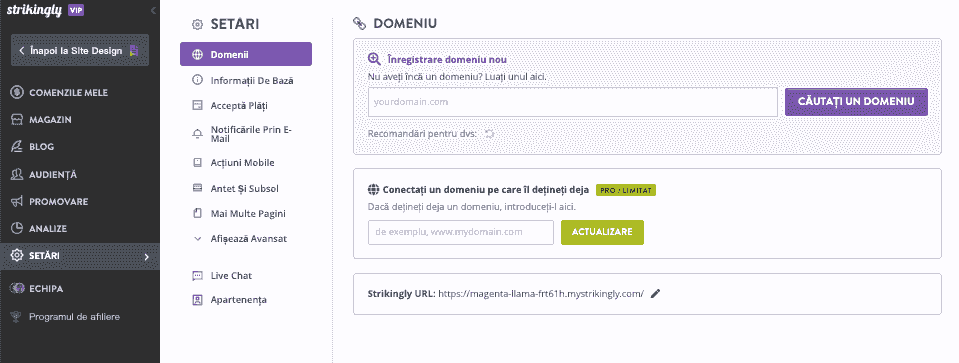The width and height of the screenshot is (959, 363).
Task: Open Mai Multe Pagini settings
Action: [x=248, y=214]
